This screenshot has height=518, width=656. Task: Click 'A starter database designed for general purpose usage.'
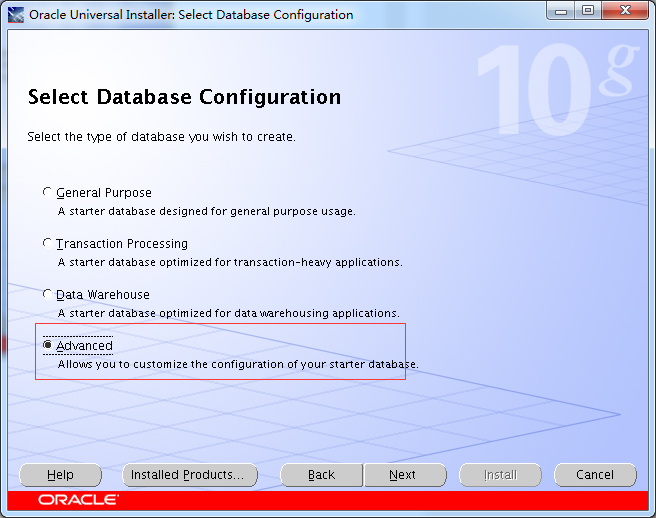pyautogui.click(x=207, y=211)
